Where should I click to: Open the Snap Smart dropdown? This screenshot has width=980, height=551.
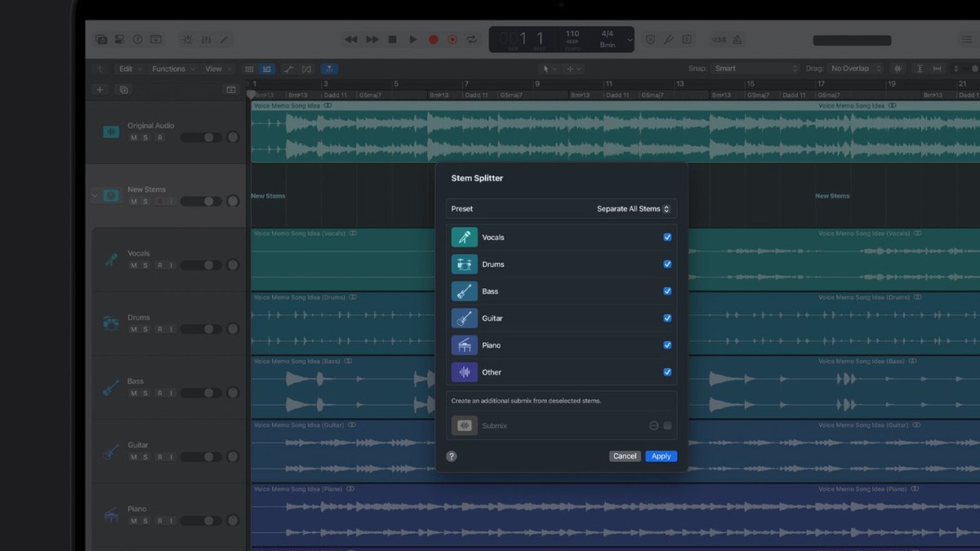tap(755, 69)
